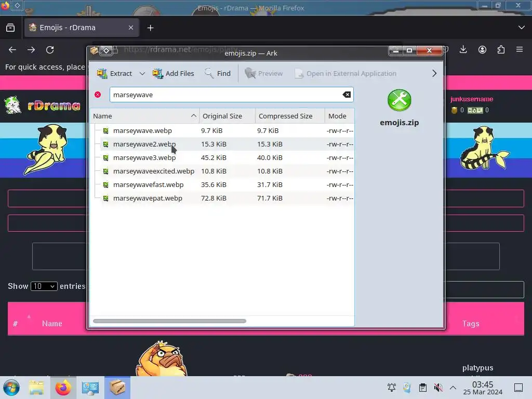Image resolution: width=532 pixels, height=399 pixels.
Task: Click the Extract button in Ark
Action: (x=114, y=73)
